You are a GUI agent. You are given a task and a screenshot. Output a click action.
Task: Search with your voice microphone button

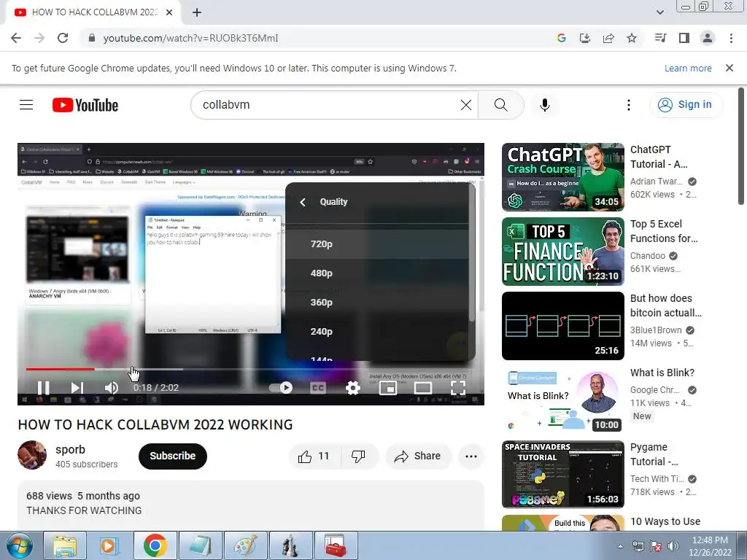tap(545, 105)
